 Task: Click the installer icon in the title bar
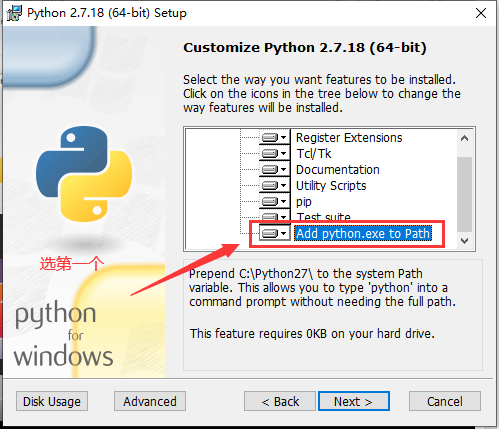[x=14, y=13]
